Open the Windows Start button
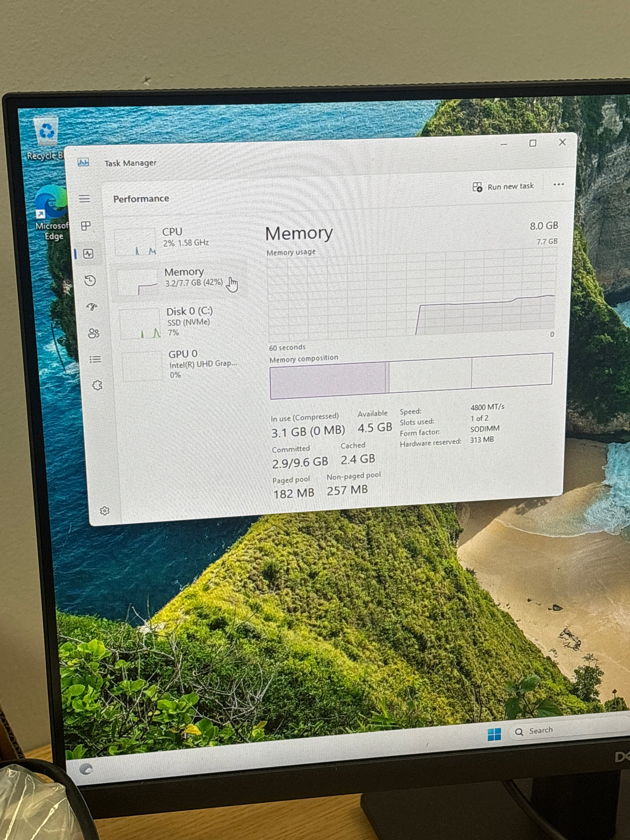Viewport: 630px width, 840px height. (494, 734)
